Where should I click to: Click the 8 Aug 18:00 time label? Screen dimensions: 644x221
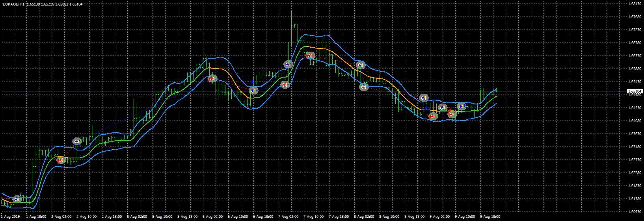[x=414, y=216]
